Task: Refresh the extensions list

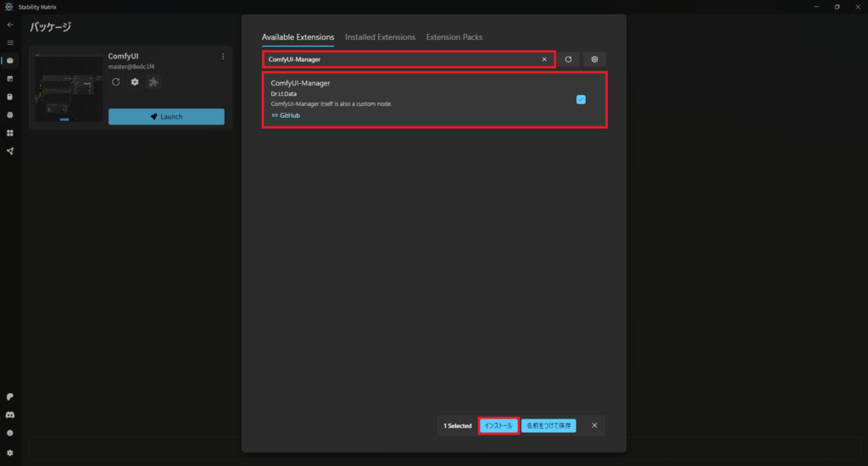Action: coord(568,59)
